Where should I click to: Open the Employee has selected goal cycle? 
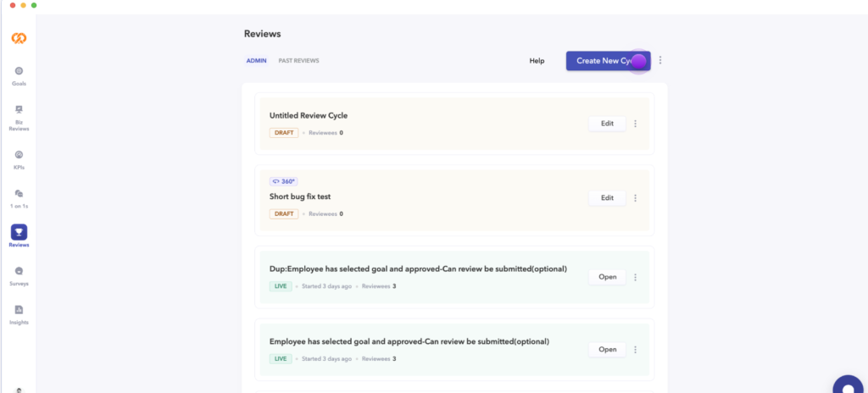coord(607,349)
